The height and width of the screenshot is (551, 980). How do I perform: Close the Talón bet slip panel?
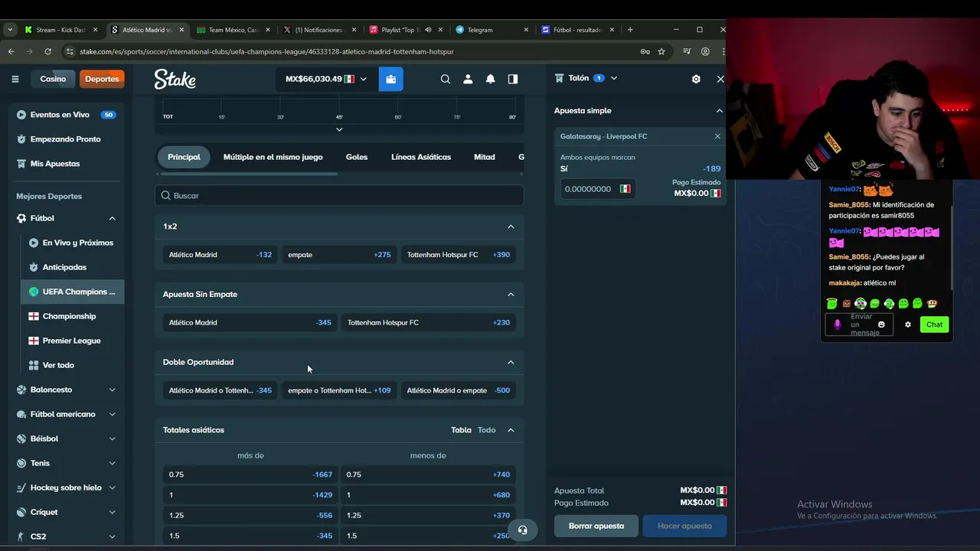point(720,79)
